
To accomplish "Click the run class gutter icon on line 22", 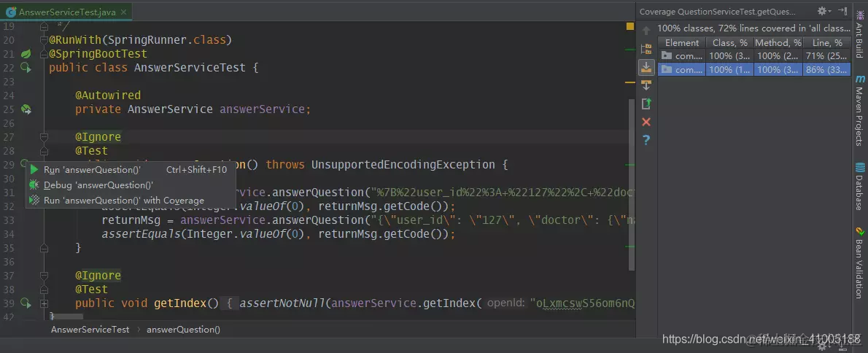I will pos(26,68).
